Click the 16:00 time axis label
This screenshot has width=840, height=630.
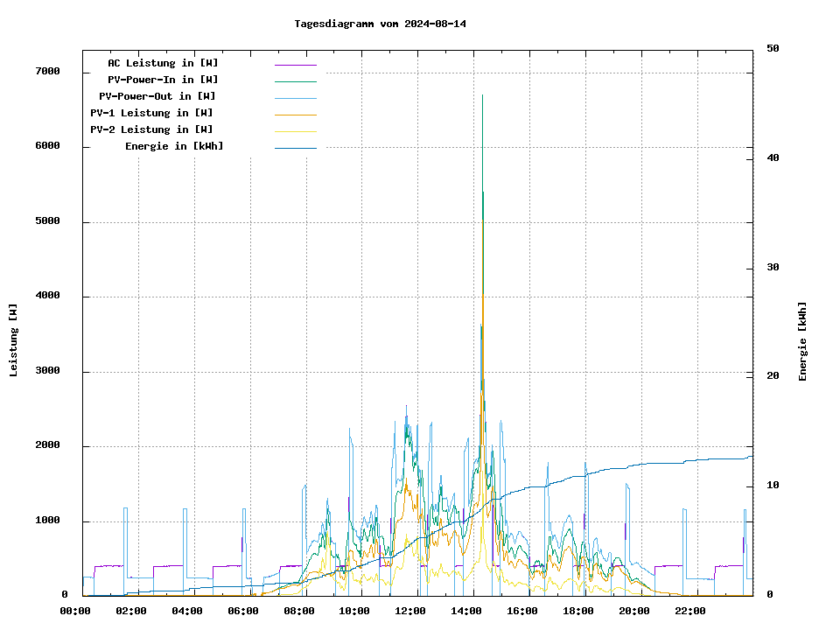click(x=522, y=611)
